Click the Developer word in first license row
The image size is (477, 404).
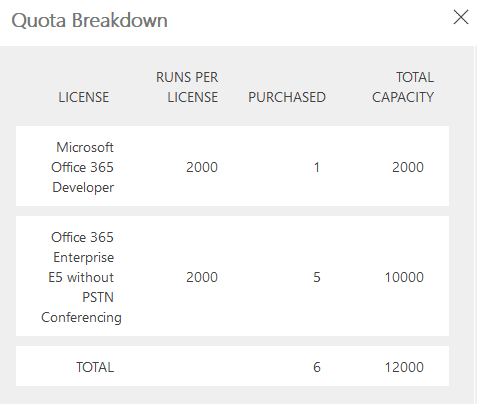pyautogui.click(x=83, y=187)
